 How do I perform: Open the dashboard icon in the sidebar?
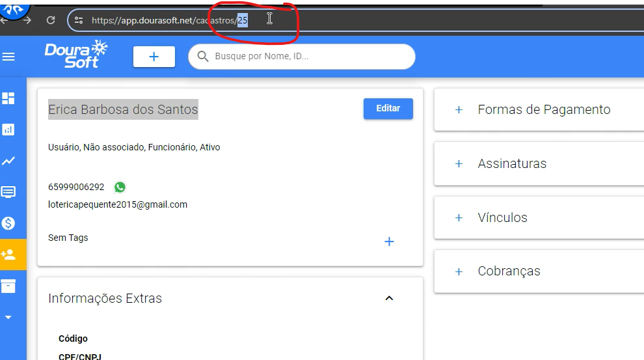pos(8,98)
